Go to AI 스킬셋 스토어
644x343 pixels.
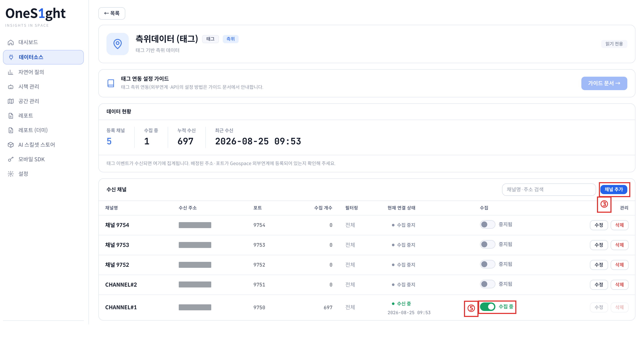[x=43, y=145]
